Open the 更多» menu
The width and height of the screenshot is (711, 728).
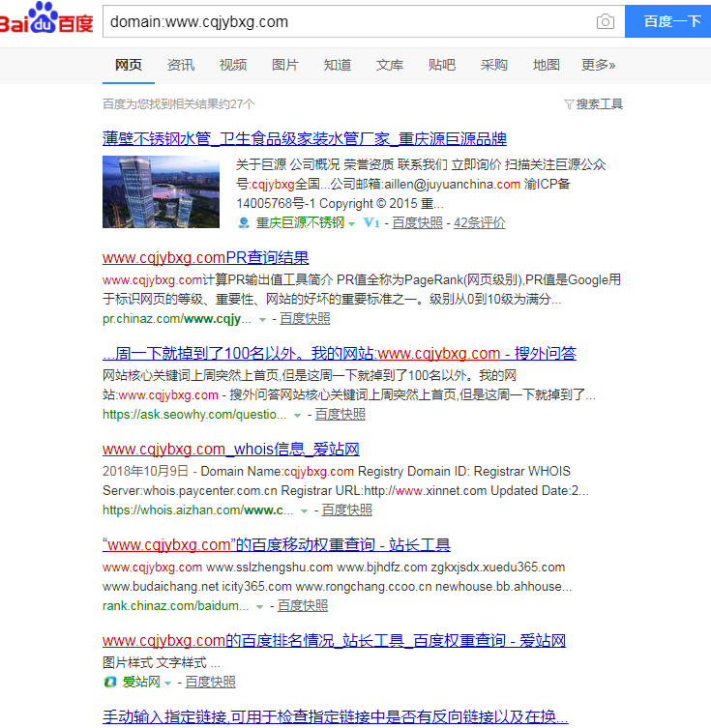pos(598,66)
